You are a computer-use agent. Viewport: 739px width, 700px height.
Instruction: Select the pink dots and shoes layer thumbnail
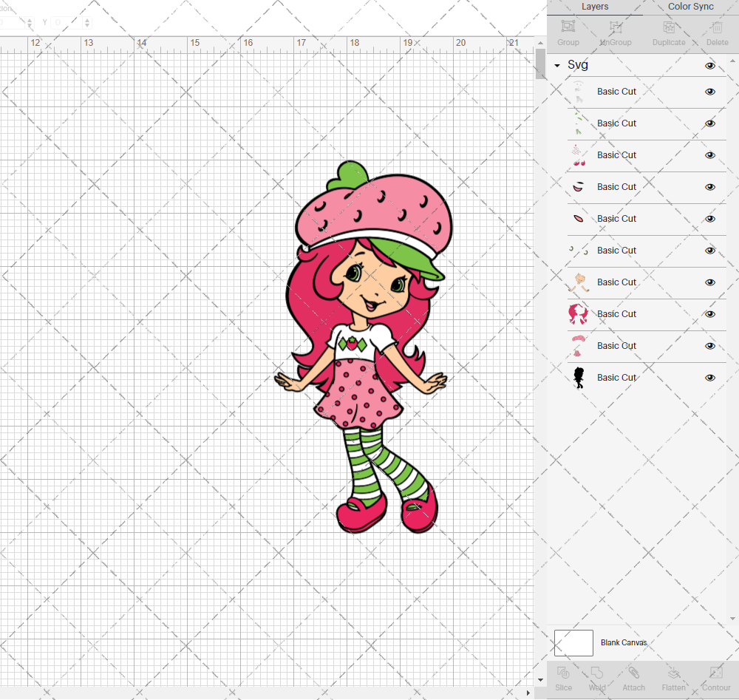(579, 155)
